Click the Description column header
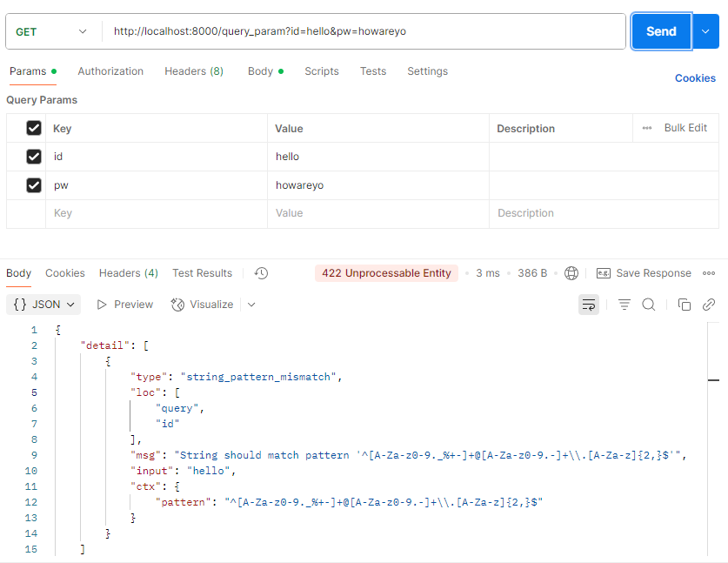Screen dimensions: 728x563 525,129
